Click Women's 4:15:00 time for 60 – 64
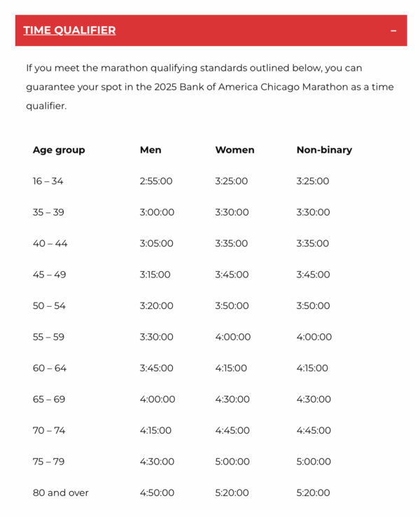Viewport: 420px width, 517px height. [231, 368]
